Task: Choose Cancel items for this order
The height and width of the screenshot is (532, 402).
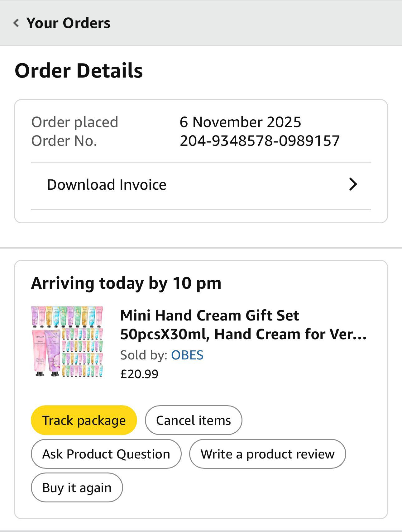Action: pos(194,420)
